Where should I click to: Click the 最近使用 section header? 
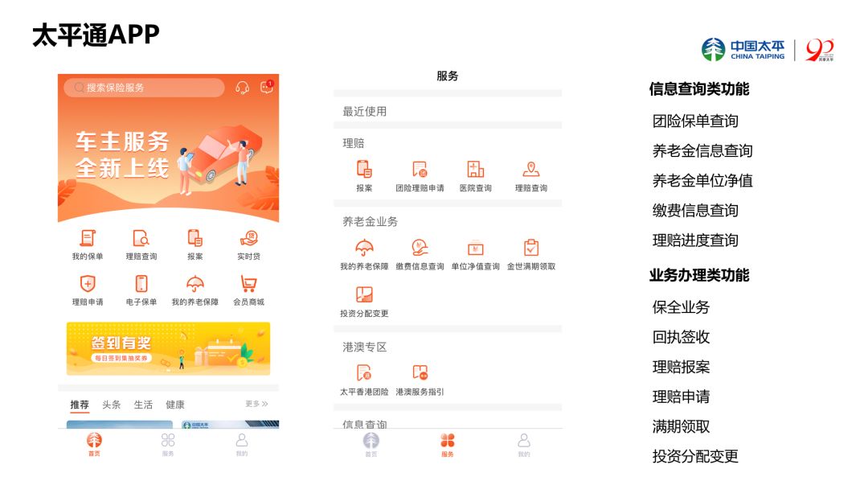coord(364,111)
